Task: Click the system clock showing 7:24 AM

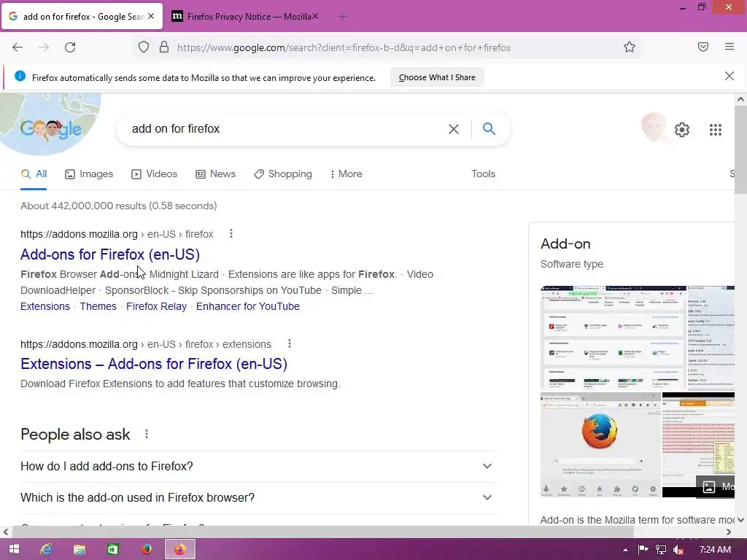Action: 715,550
